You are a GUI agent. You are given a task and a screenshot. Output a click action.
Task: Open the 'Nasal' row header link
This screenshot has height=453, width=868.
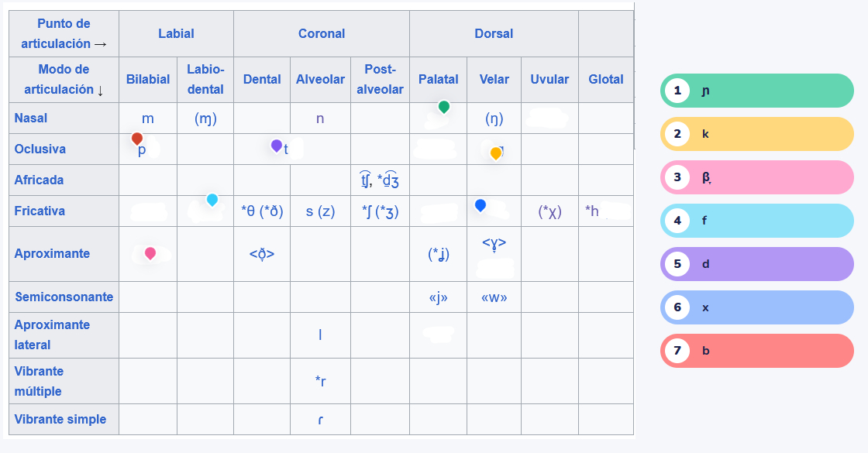pyautogui.click(x=31, y=118)
